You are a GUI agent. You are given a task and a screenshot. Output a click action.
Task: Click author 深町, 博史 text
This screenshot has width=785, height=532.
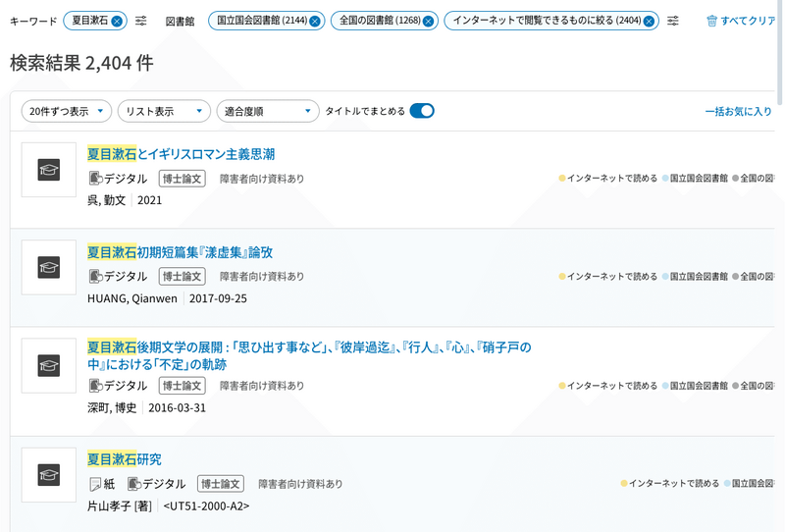(x=112, y=407)
